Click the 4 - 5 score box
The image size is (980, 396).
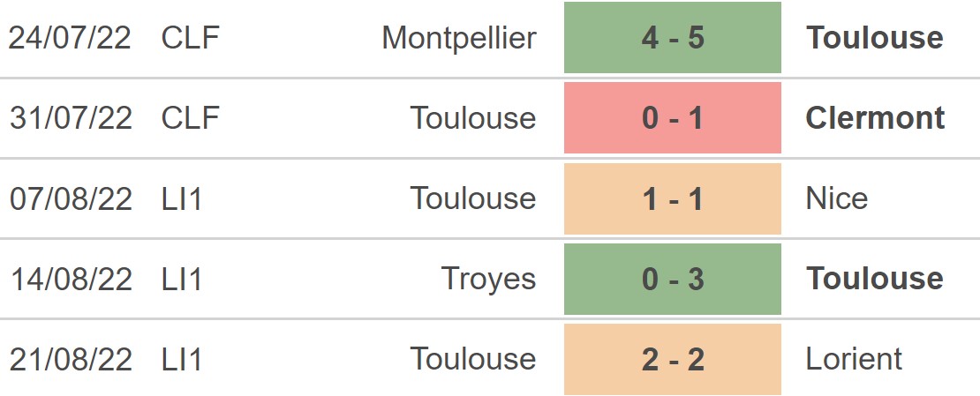point(673,38)
